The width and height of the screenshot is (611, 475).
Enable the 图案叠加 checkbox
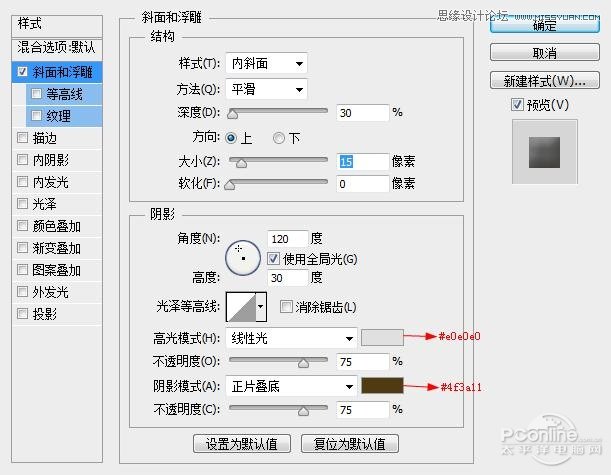pyautogui.click(x=22, y=269)
